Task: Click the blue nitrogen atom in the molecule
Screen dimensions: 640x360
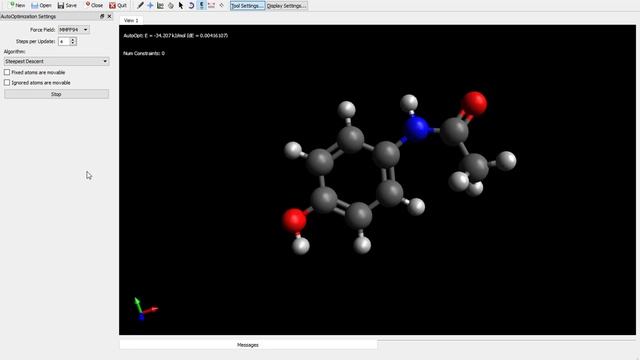Action: (x=416, y=129)
